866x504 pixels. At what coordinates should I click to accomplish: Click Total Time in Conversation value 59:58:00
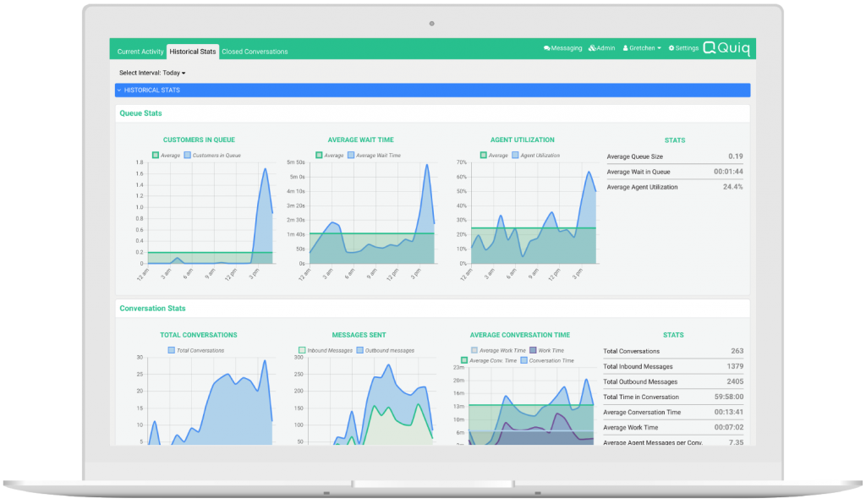tap(729, 397)
